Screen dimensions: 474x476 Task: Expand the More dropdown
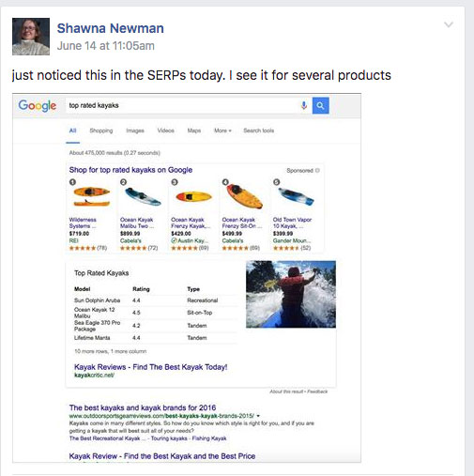[x=222, y=131]
